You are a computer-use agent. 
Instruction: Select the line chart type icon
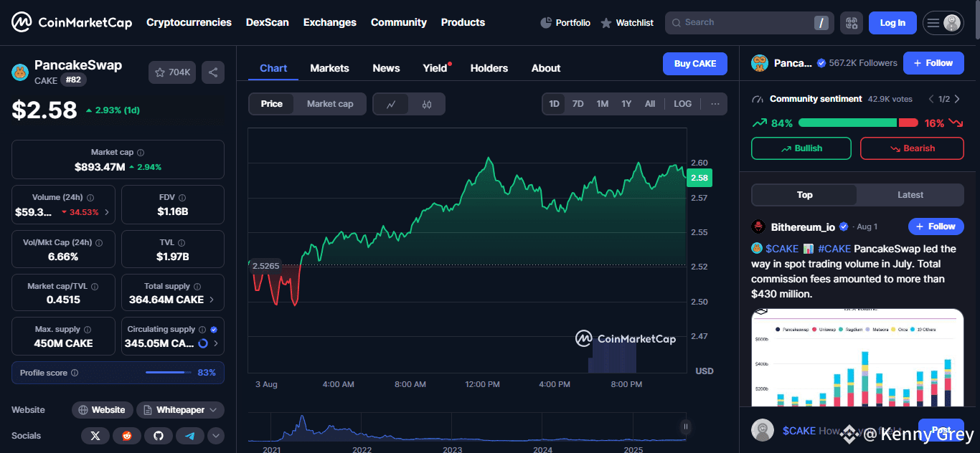coord(391,104)
